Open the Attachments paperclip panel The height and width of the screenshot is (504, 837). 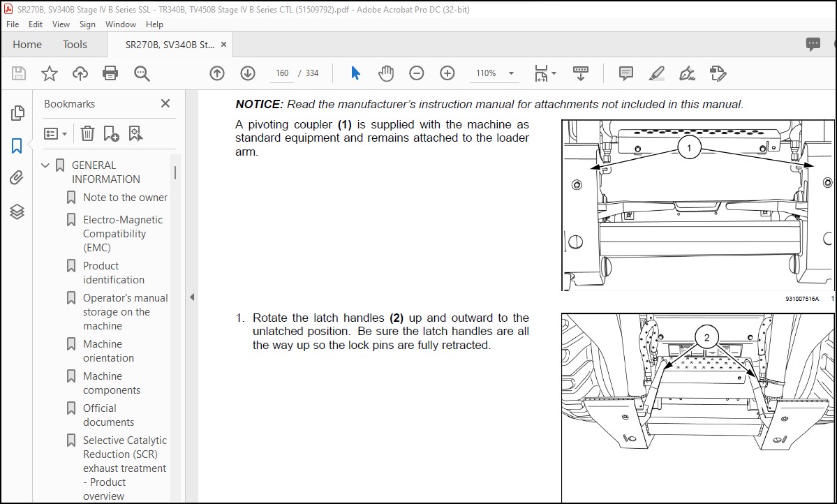17,178
